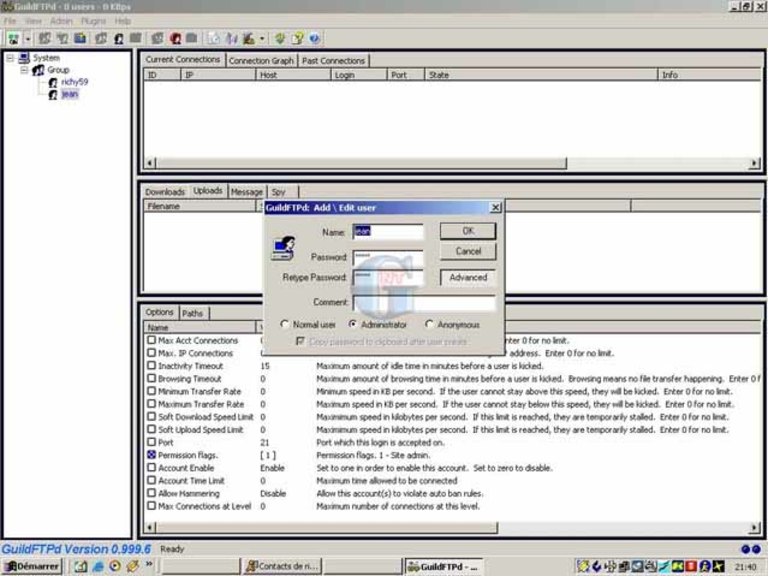
Task: Tick the Max Acct Connections checkbox
Action: [x=152, y=340]
